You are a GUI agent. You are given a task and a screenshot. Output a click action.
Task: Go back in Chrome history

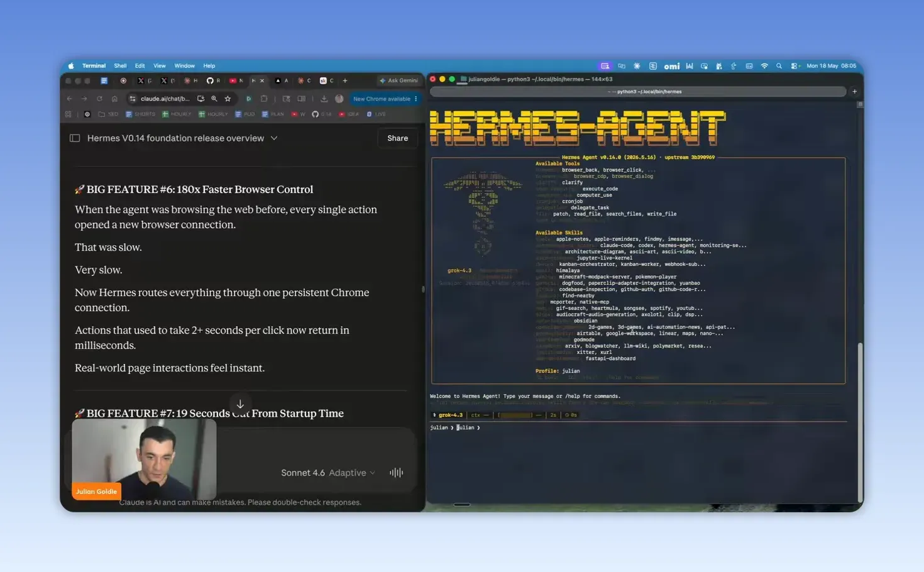70,99
